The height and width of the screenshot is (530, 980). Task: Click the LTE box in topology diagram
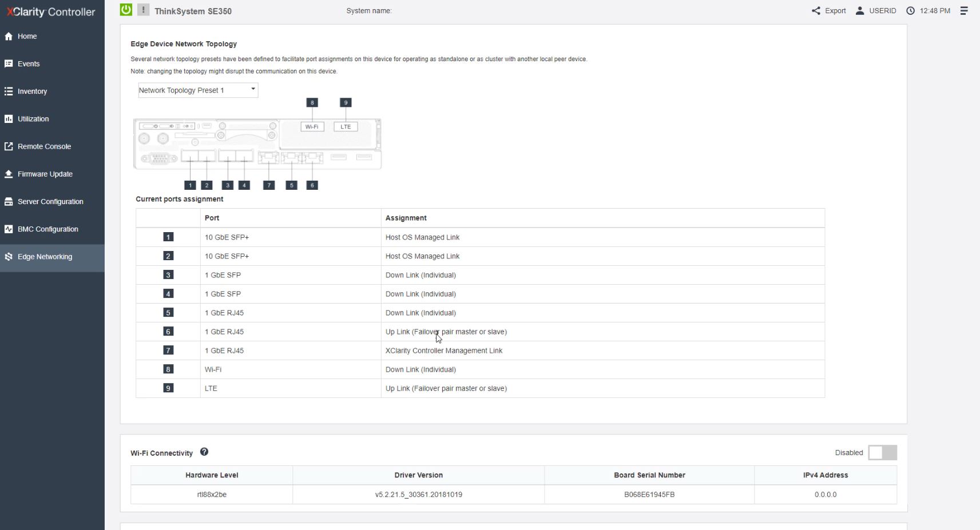(346, 127)
